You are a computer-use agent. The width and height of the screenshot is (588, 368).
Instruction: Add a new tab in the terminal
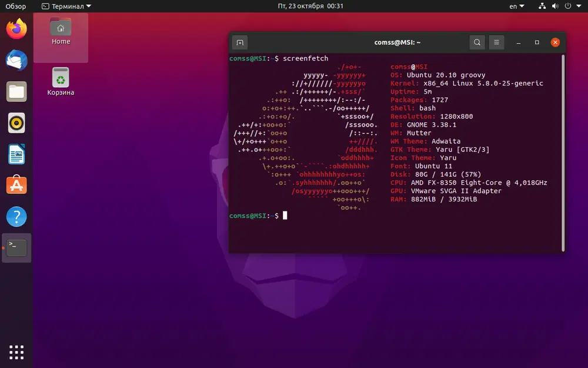click(240, 42)
